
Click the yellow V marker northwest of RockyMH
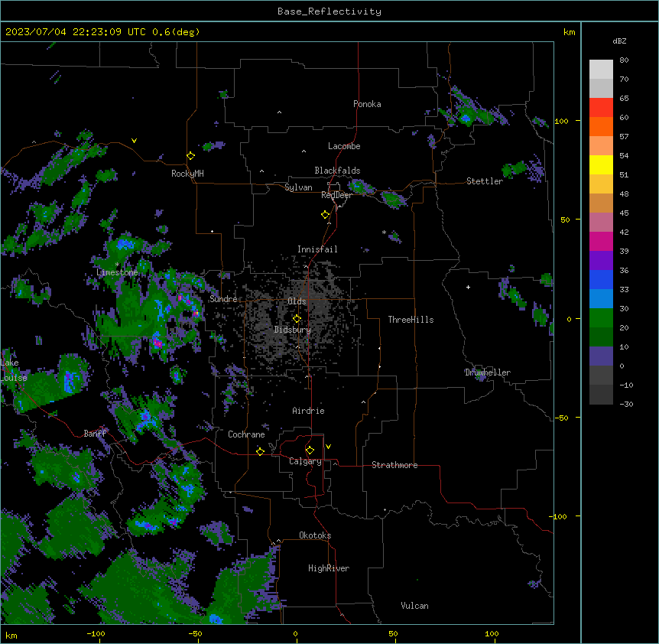click(134, 141)
